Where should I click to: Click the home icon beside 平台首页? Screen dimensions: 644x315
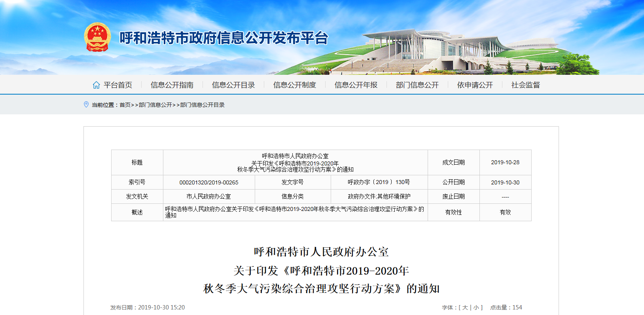(x=96, y=85)
